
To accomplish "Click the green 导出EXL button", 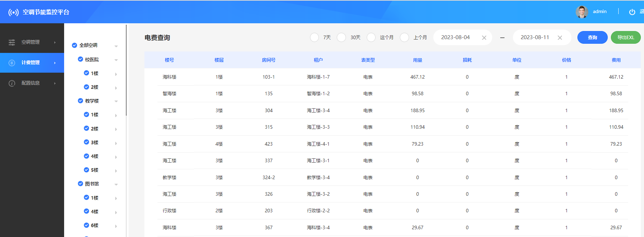I will (x=625, y=37).
